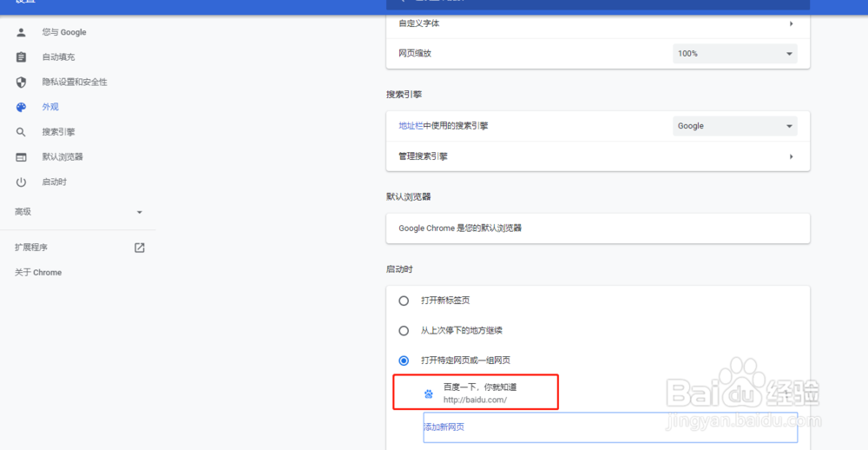This screenshot has width=868, height=450.
Task: Click the 自定义字体 row label
Action: [419, 23]
